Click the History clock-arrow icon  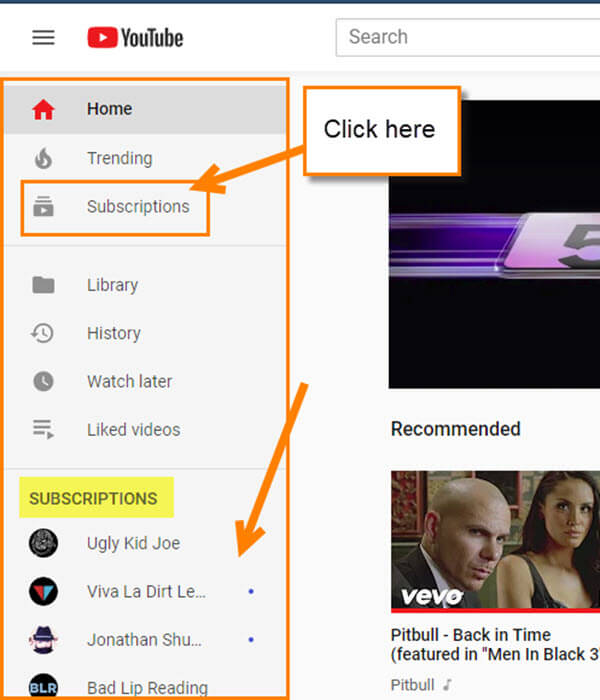click(42, 333)
